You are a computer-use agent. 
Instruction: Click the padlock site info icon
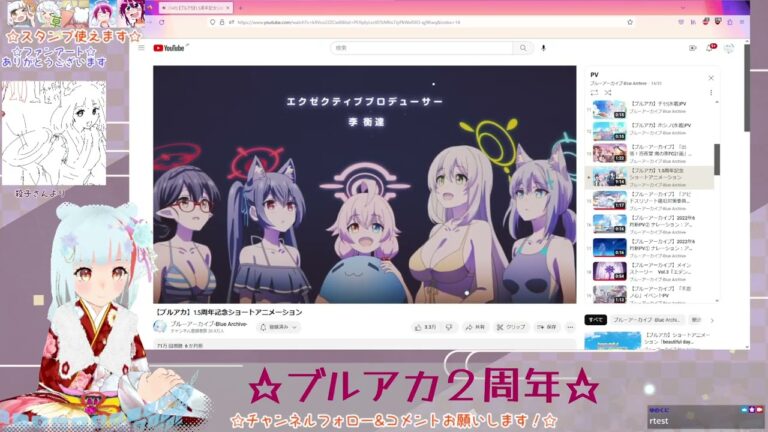tap(221, 22)
